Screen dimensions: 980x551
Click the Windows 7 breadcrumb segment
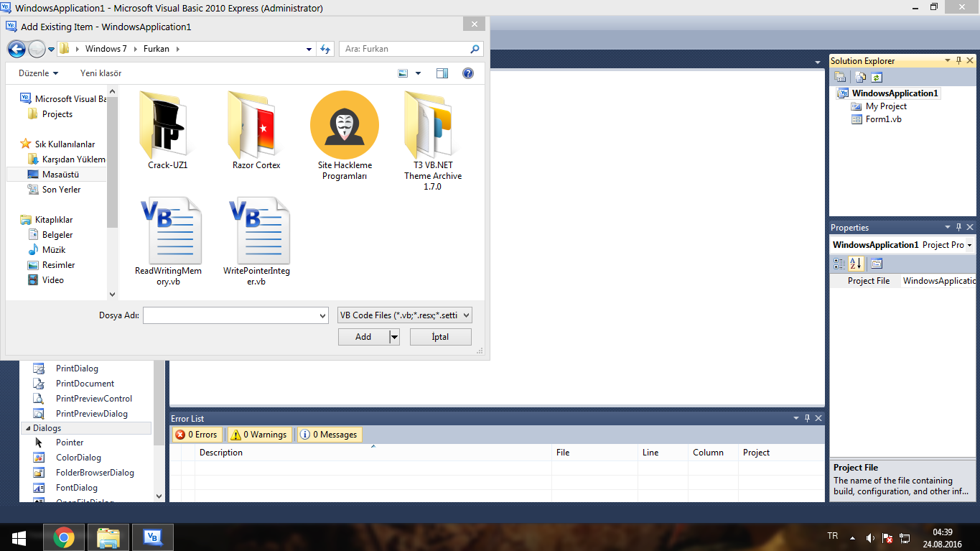click(106, 49)
